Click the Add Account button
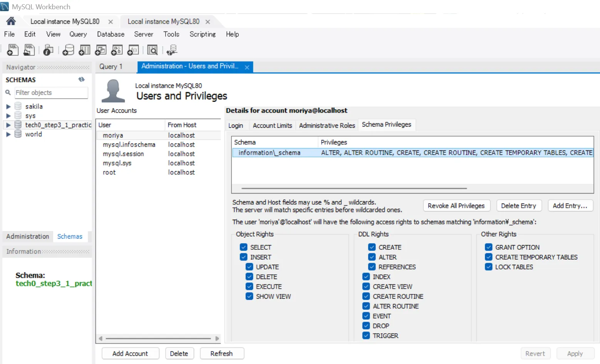This screenshot has width=600, height=364. pos(130,353)
